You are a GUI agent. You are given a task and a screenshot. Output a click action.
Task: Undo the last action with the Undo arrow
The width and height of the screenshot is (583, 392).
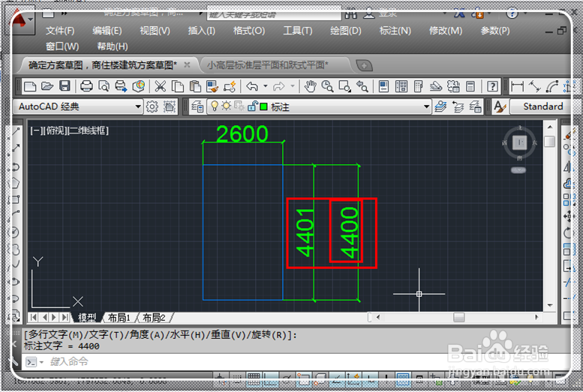[252, 87]
